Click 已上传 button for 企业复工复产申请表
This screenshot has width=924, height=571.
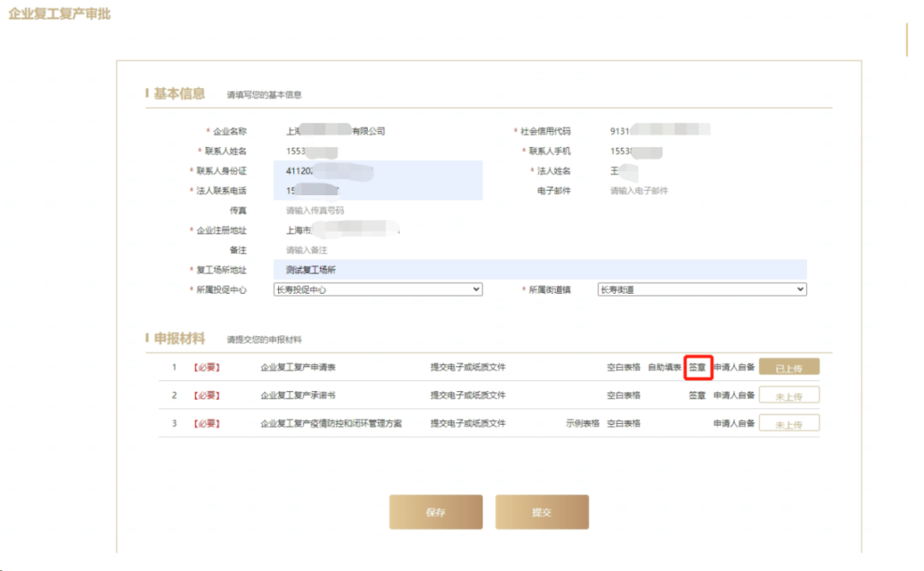[789, 367]
